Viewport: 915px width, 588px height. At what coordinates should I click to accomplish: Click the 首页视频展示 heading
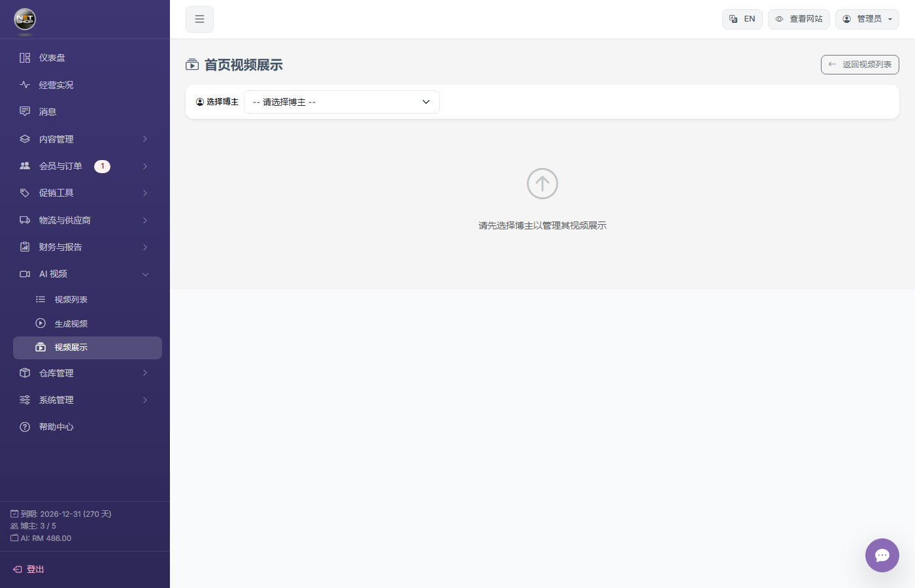[244, 65]
